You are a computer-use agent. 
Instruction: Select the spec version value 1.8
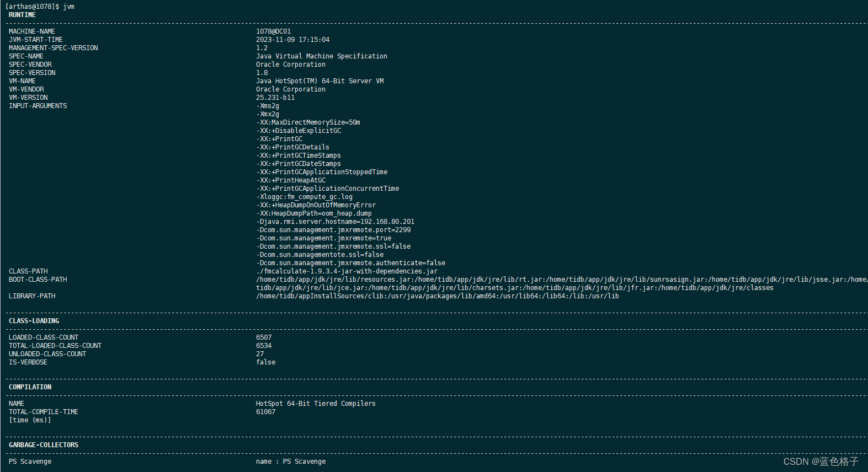262,73
